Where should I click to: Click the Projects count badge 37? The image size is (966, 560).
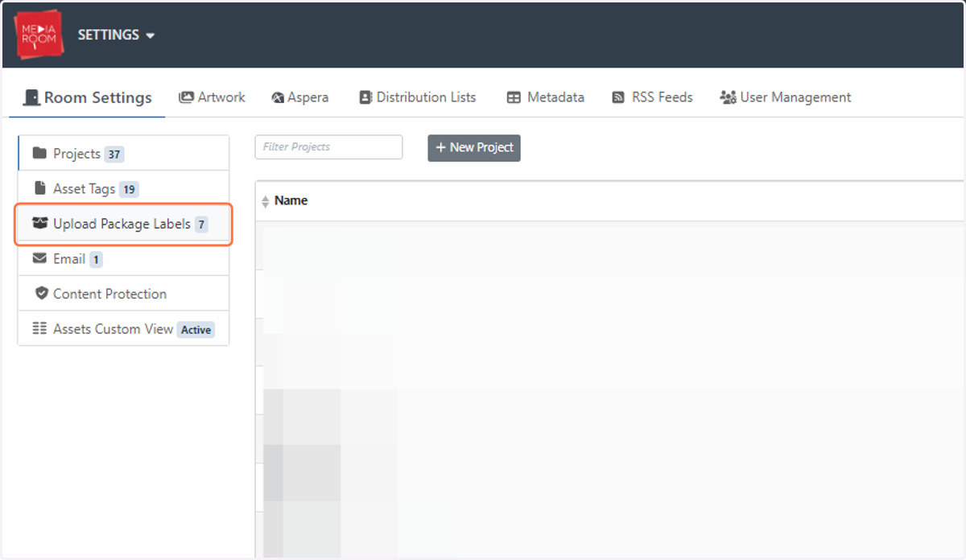[x=114, y=154]
